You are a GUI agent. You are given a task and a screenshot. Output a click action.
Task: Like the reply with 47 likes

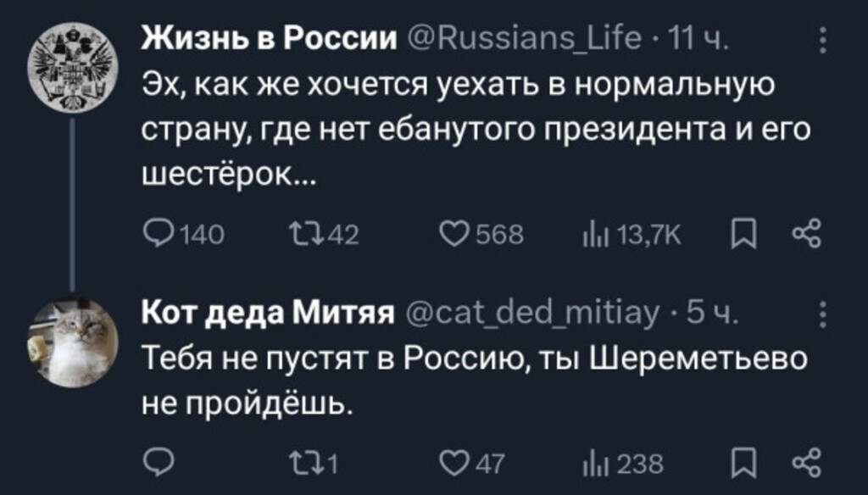450,462
